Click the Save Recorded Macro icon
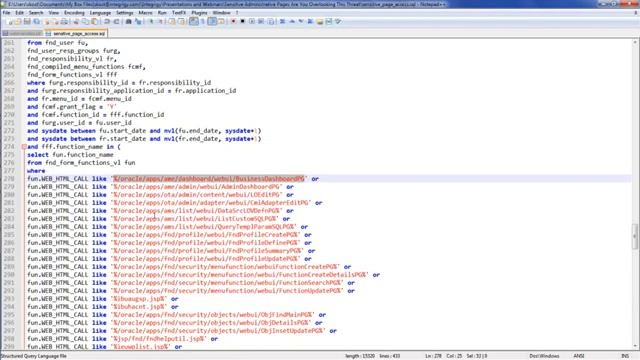The width and height of the screenshot is (640, 360). (271, 21)
